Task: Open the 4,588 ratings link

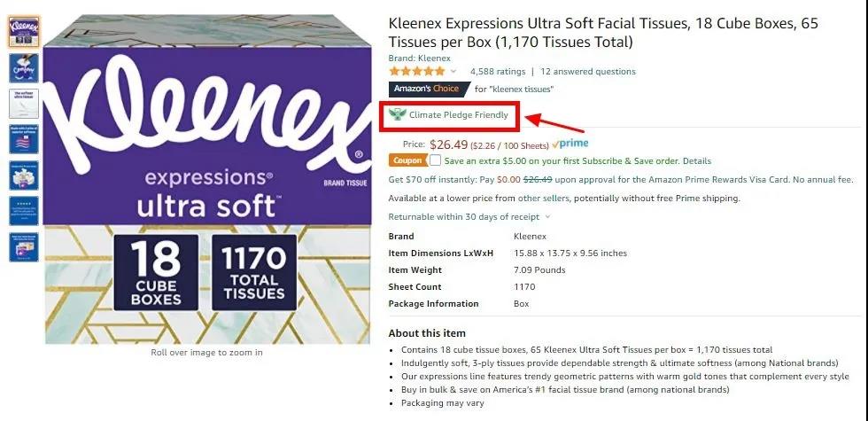Action: coord(498,72)
